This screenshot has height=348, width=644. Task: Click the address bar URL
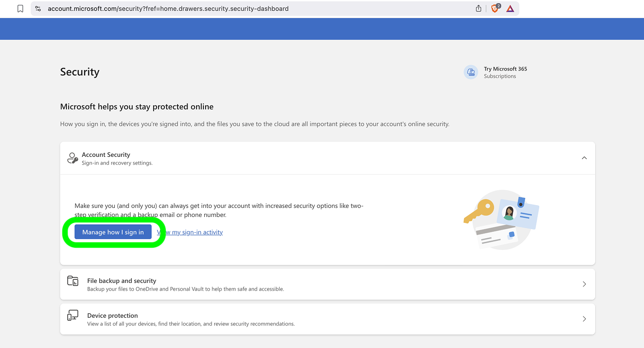pyautogui.click(x=167, y=8)
